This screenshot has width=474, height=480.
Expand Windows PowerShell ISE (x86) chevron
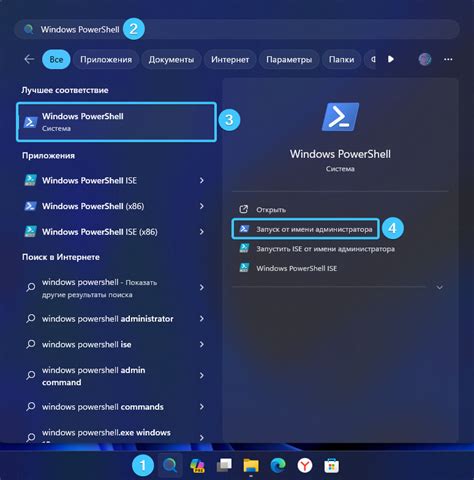tap(202, 232)
